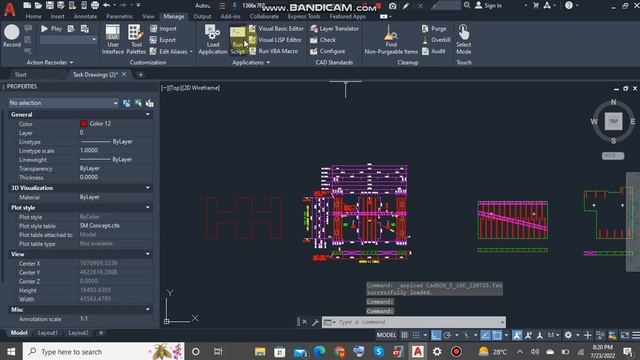Open the Parametric ribbon tab
640x360 pixels.
point(120,17)
